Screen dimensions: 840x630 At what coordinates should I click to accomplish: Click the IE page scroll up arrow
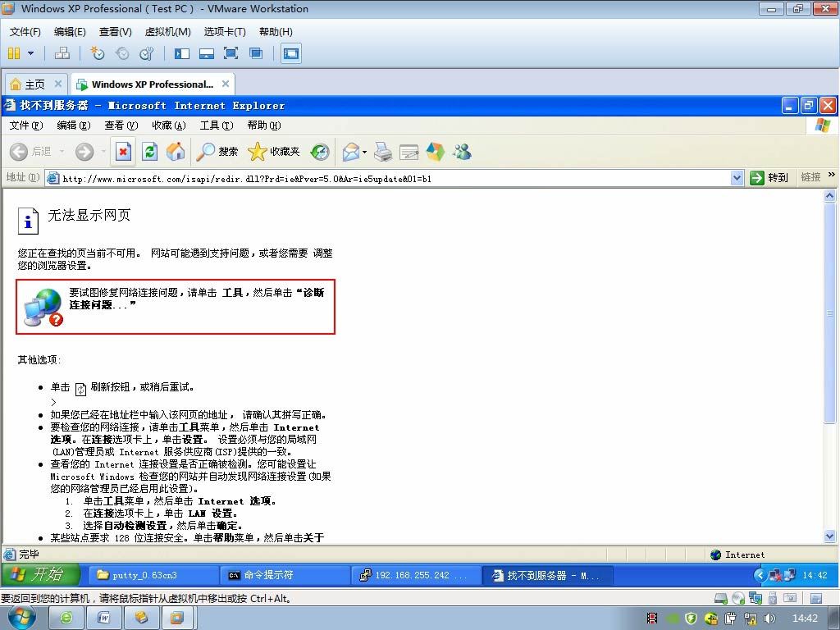pos(830,195)
